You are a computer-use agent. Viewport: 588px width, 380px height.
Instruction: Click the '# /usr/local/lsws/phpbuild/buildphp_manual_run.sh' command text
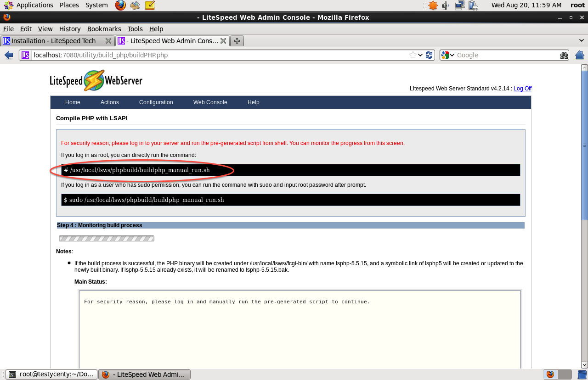click(137, 170)
